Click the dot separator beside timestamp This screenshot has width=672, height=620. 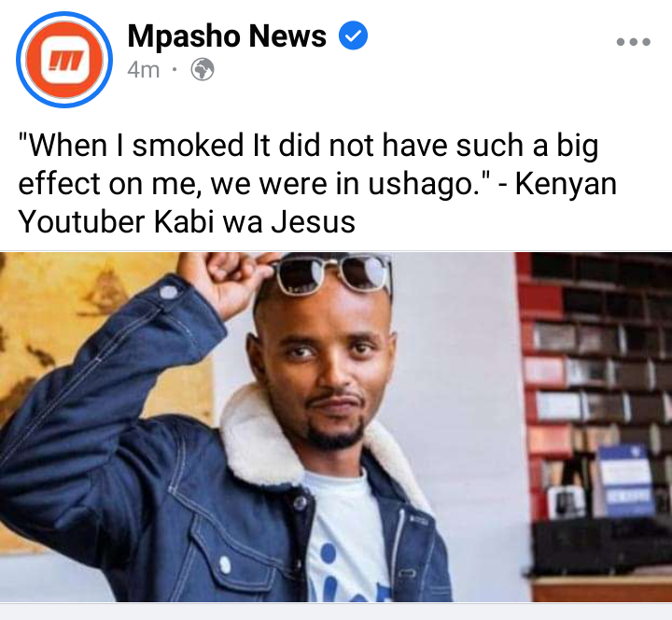[175, 69]
